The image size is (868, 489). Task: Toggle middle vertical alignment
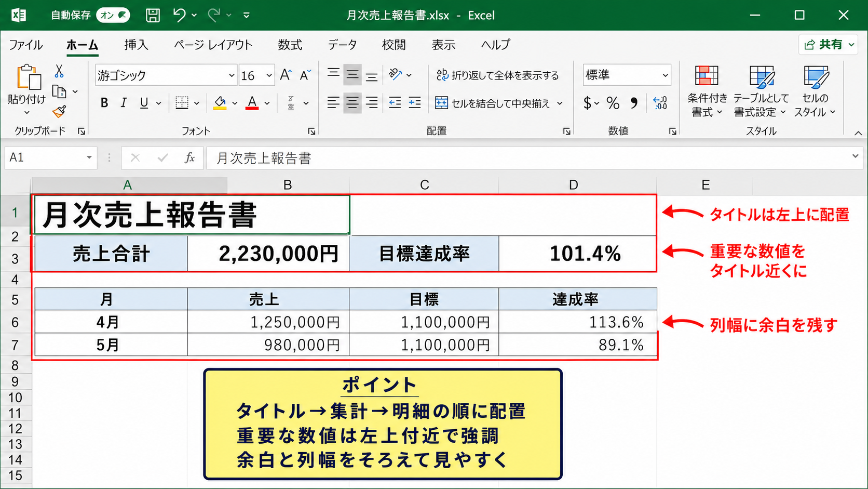tap(352, 75)
